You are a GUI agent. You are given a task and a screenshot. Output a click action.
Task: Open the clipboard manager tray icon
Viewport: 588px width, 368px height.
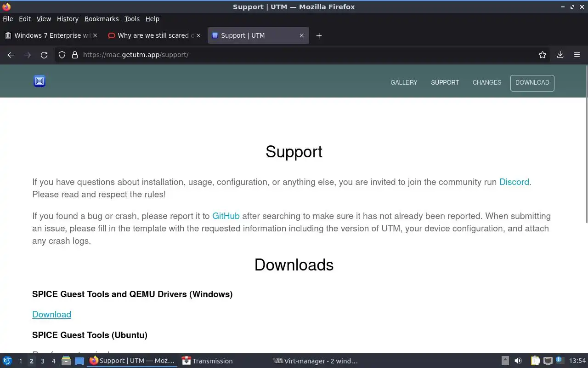pos(535,361)
